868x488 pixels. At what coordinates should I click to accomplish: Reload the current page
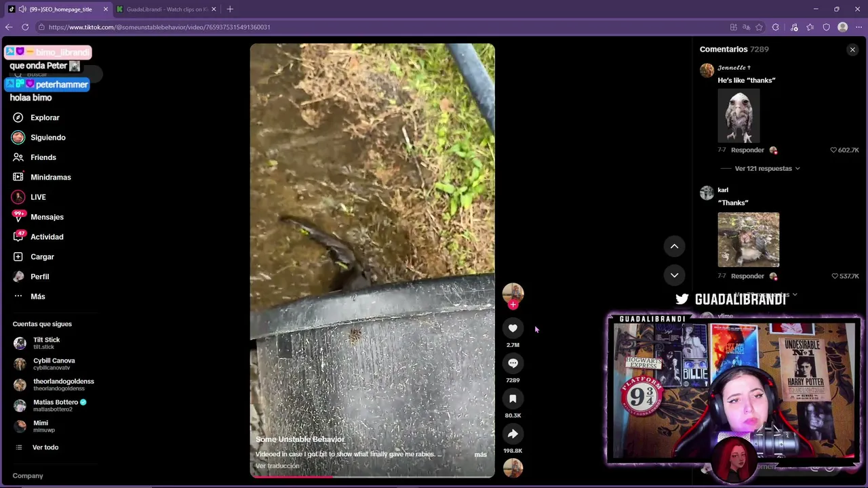coord(25,27)
